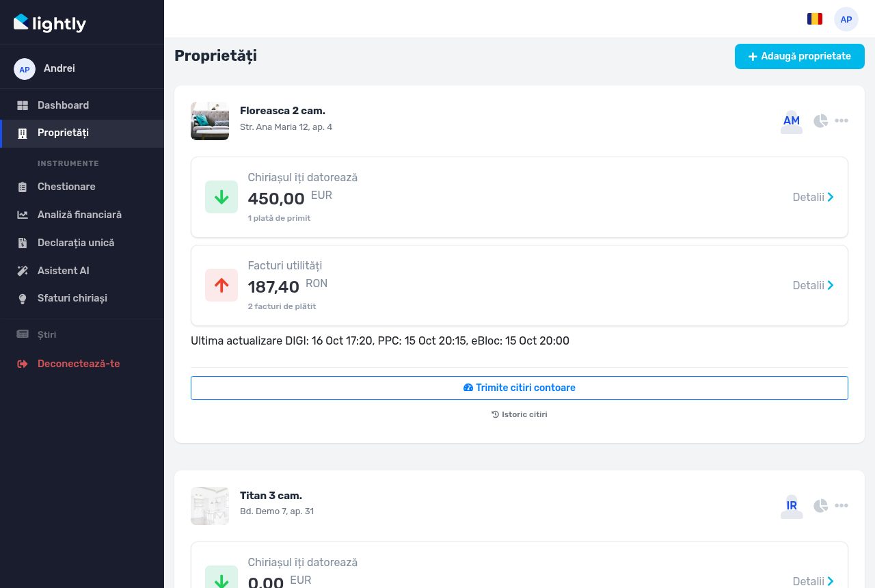Viewport: 875px width, 588px height.
Task: Open the pie chart icon for Titan
Action: coord(821,506)
